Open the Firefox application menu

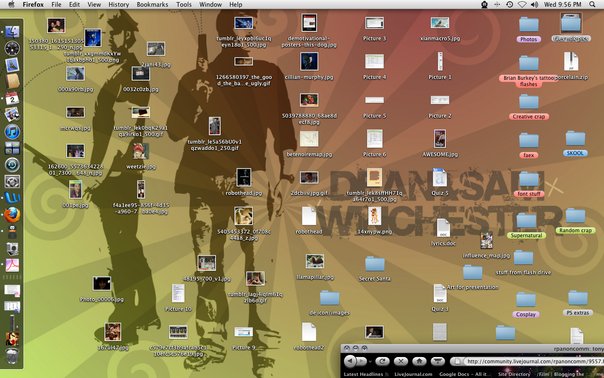33,5
